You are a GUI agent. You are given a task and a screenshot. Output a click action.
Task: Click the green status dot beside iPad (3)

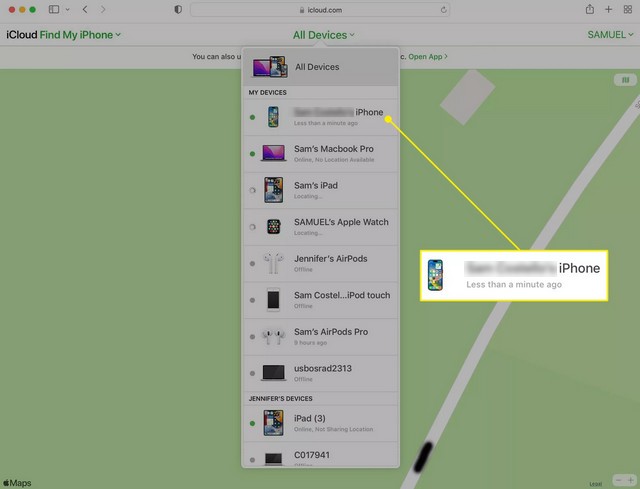pyautogui.click(x=252, y=423)
